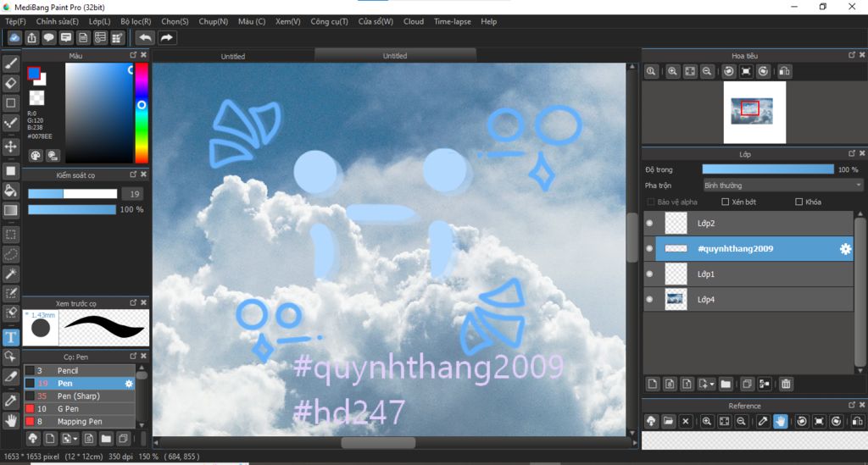The image size is (868, 465).
Task: Zoom in using Hoa tiêu navigator icon
Action: 672,71
